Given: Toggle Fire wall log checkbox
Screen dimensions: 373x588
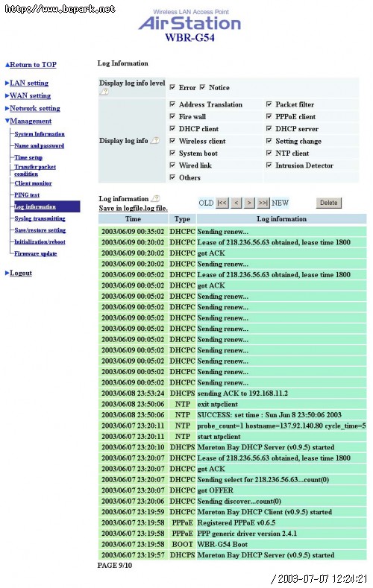Looking at the screenshot, I should coord(172,116).
